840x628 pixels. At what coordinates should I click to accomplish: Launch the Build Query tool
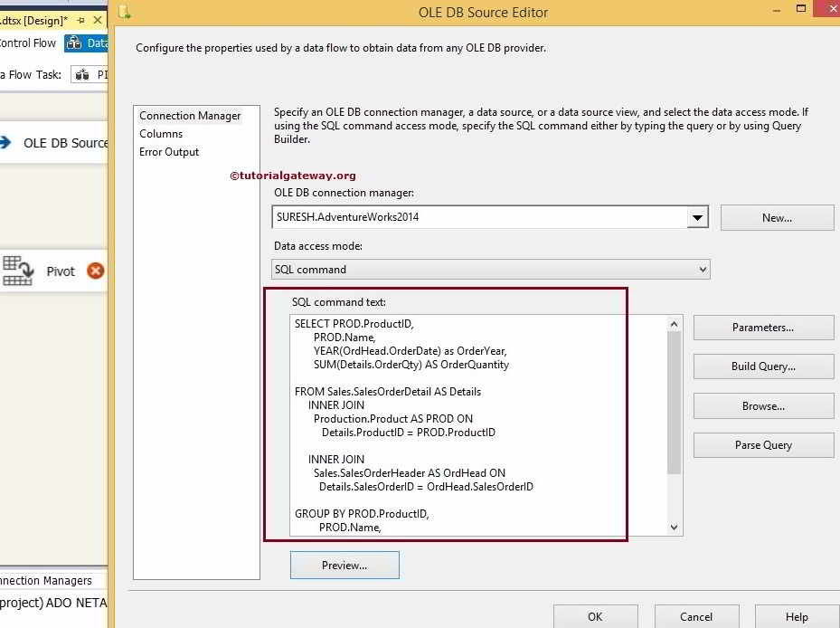pyautogui.click(x=763, y=366)
